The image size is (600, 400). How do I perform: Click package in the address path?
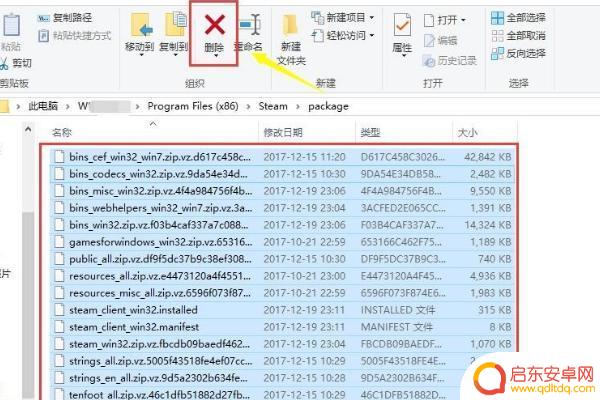[x=328, y=106]
